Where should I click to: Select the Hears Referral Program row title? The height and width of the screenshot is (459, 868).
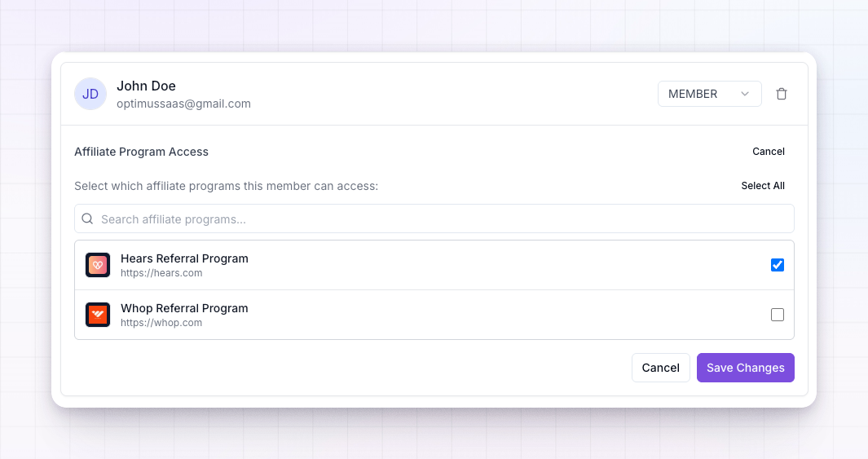click(x=184, y=258)
